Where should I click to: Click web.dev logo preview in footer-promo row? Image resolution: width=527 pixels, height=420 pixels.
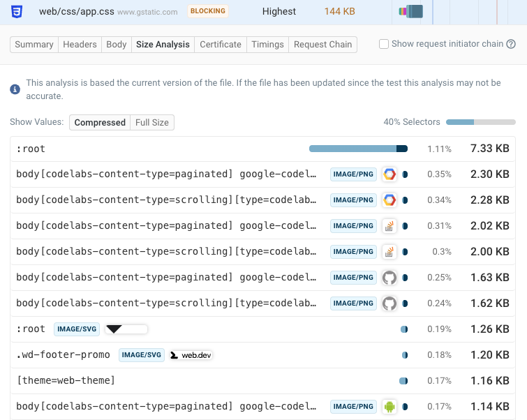coord(191,355)
